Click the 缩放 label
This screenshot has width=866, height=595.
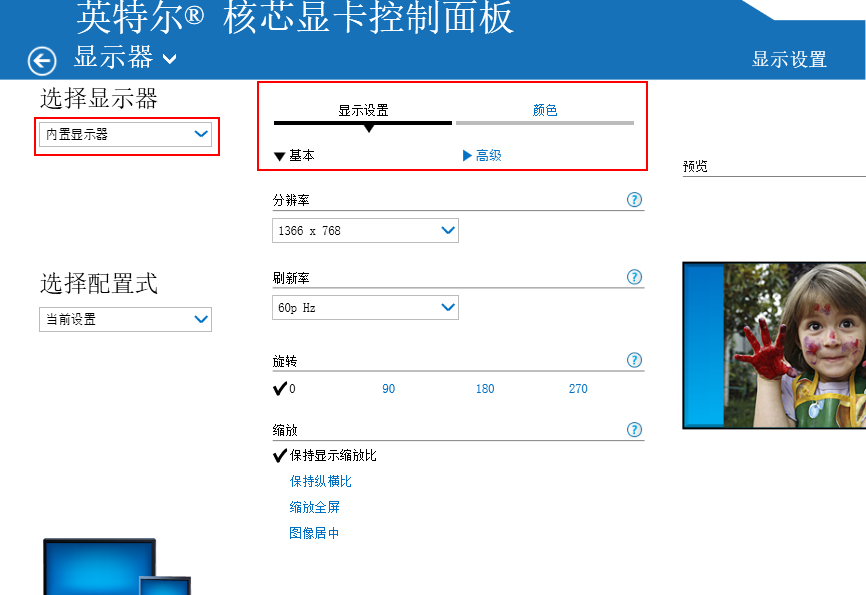click(285, 430)
